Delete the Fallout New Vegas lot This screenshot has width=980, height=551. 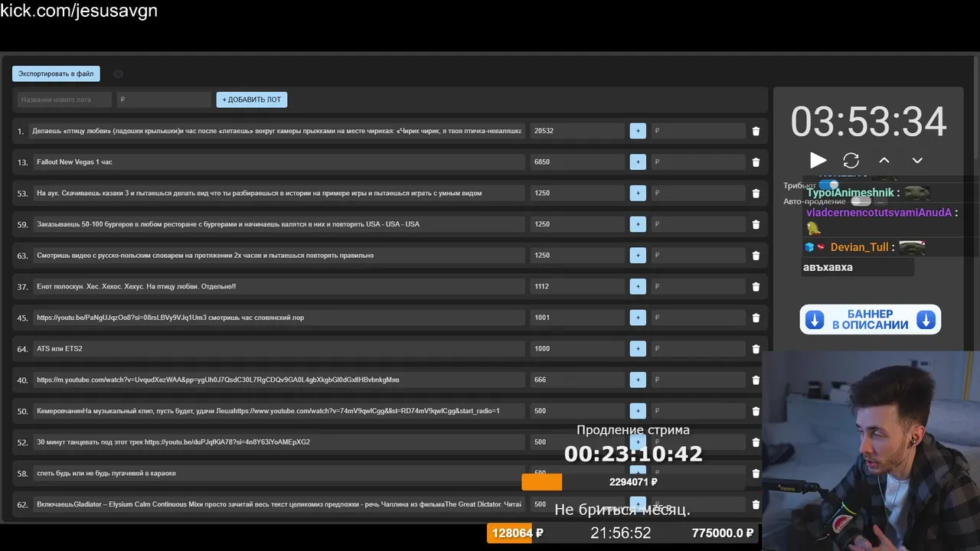pyautogui.click(x=756, y=162)
